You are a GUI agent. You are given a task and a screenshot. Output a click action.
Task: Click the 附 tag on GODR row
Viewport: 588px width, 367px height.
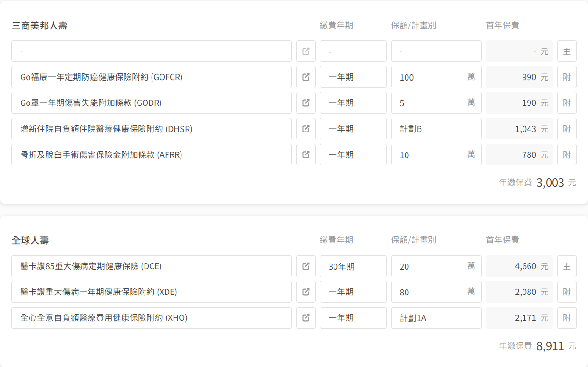pyautogui.click(x=567, y=103)
